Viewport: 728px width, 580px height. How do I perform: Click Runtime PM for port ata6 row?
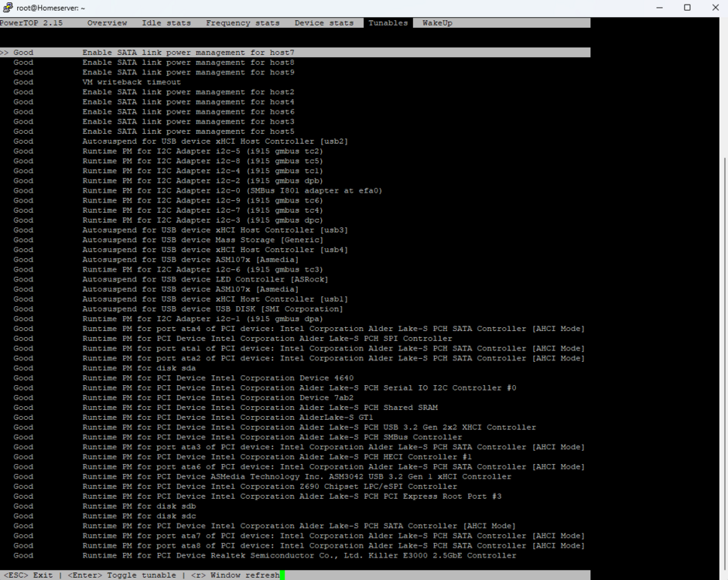299,467
